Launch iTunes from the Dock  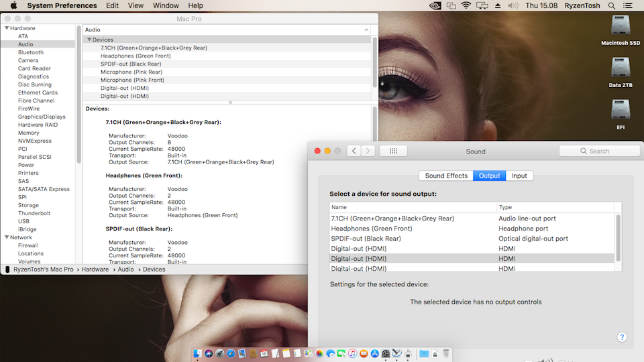pyautogui.click(x=352, y=353)
